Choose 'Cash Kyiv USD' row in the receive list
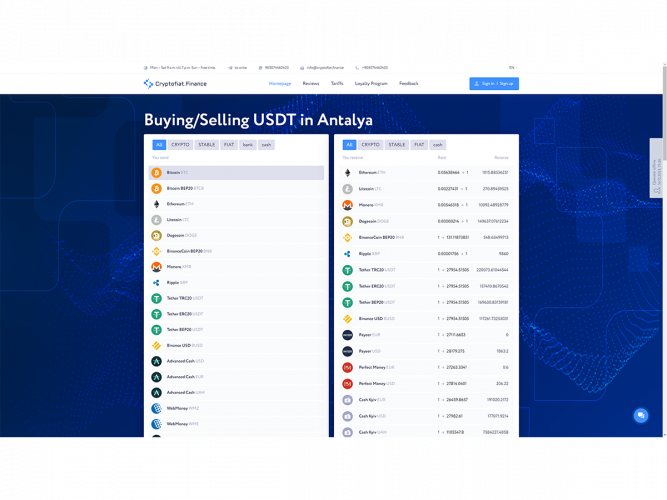 point(426,416)
